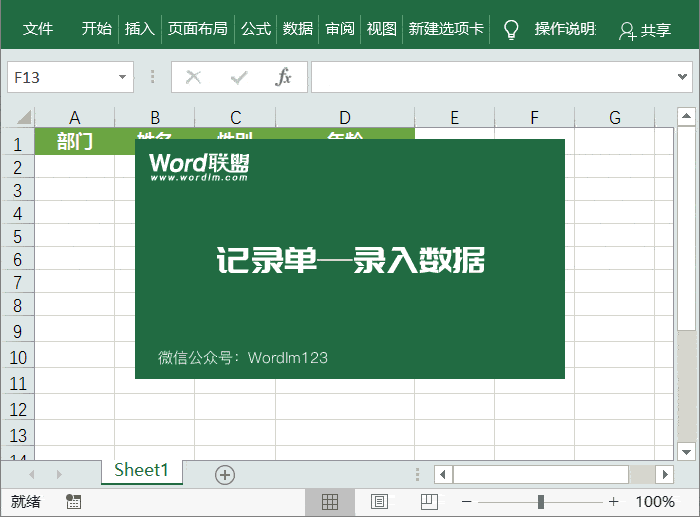This screenshot has height=517, width=700.
Task: Switch to Page Layout view icon
Action: [379, 502]
